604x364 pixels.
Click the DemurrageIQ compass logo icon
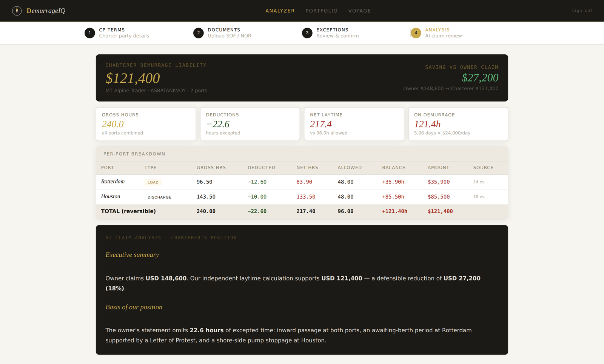coord(17,11)
